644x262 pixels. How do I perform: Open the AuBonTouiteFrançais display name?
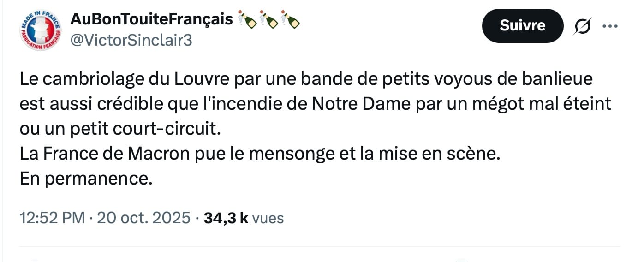coord(151,20)
